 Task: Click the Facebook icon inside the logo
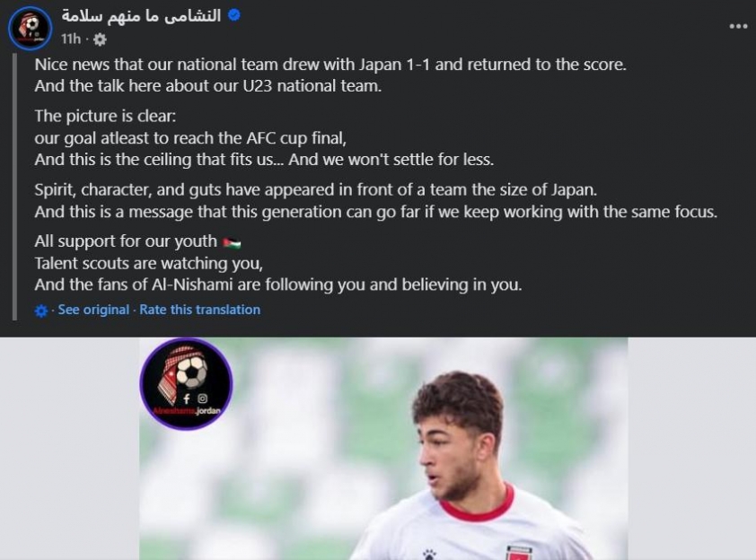coord(187,399)
